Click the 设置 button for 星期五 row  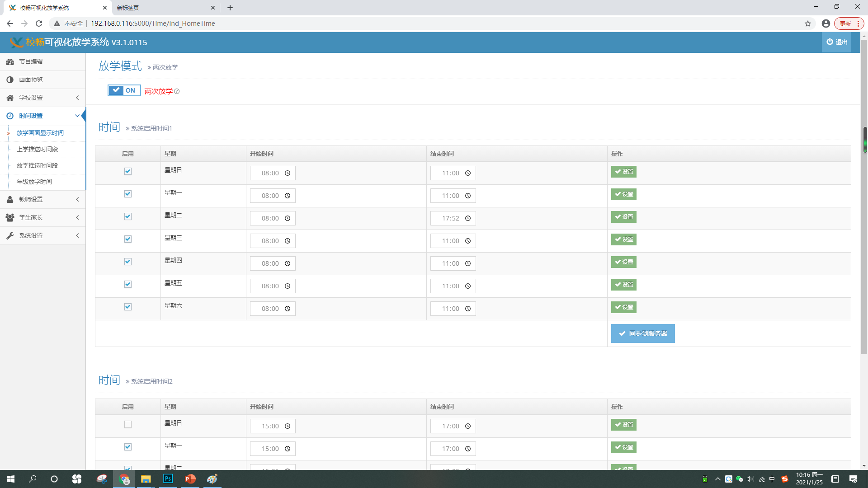(623, 285)
